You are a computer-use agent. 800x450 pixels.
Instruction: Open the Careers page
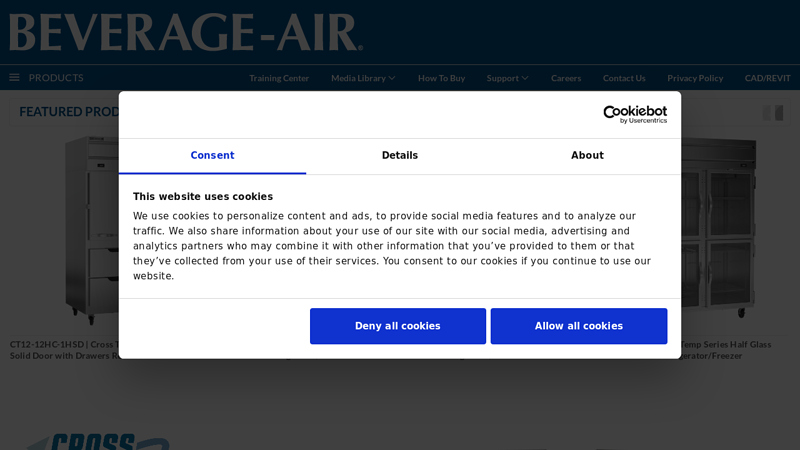pos(566,78)
